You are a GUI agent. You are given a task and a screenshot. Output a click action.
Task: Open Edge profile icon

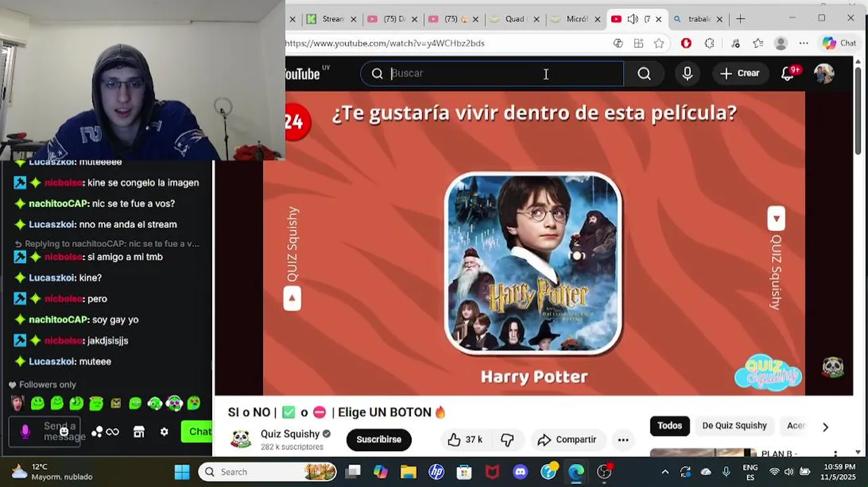[781, 43]
